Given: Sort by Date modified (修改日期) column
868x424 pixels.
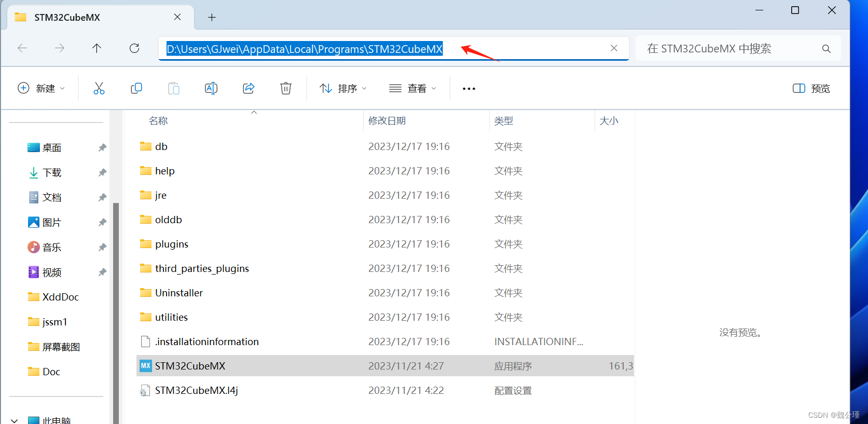Looking at the screenshot, I should coord(387,121).
